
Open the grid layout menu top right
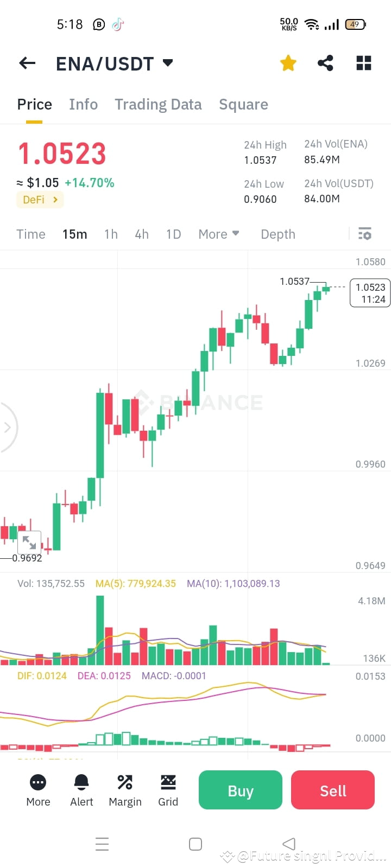click(x=363, y=63)
